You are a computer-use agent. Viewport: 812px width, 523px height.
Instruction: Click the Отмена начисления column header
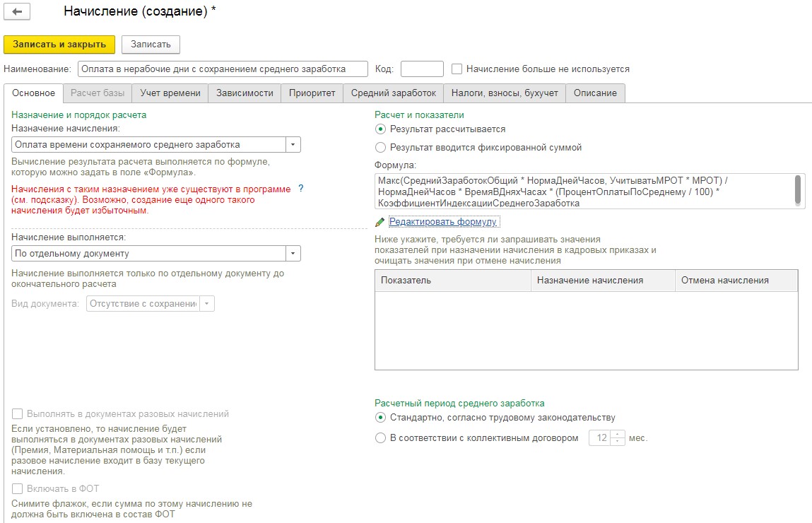736,280
